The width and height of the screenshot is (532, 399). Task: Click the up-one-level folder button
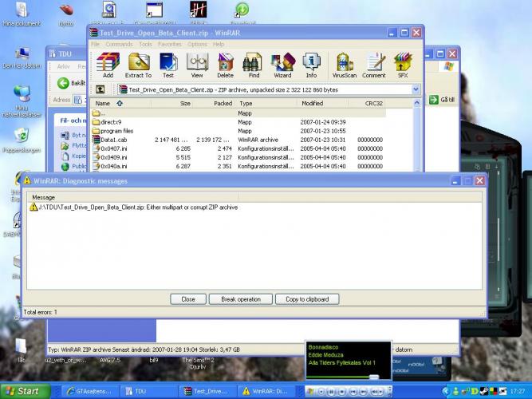tap(100, 90)
